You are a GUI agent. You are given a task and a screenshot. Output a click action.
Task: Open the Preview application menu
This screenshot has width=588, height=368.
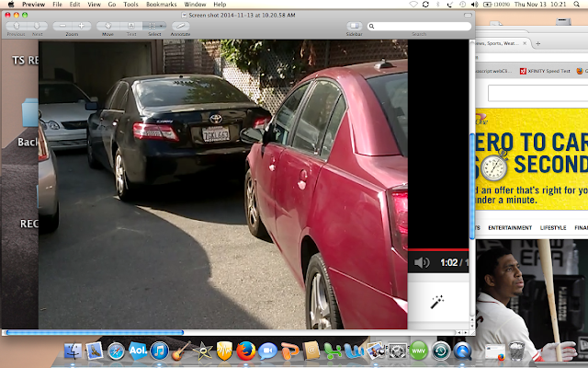(x=33, y=4)
